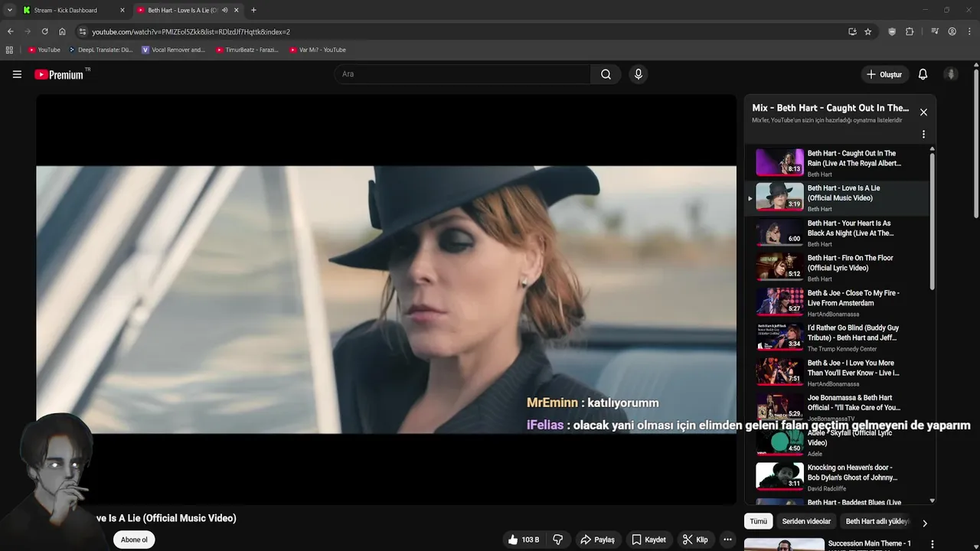The image size is (980, 551).
Task: Install app icon in address bar
Action: click(x=852, y=31)
